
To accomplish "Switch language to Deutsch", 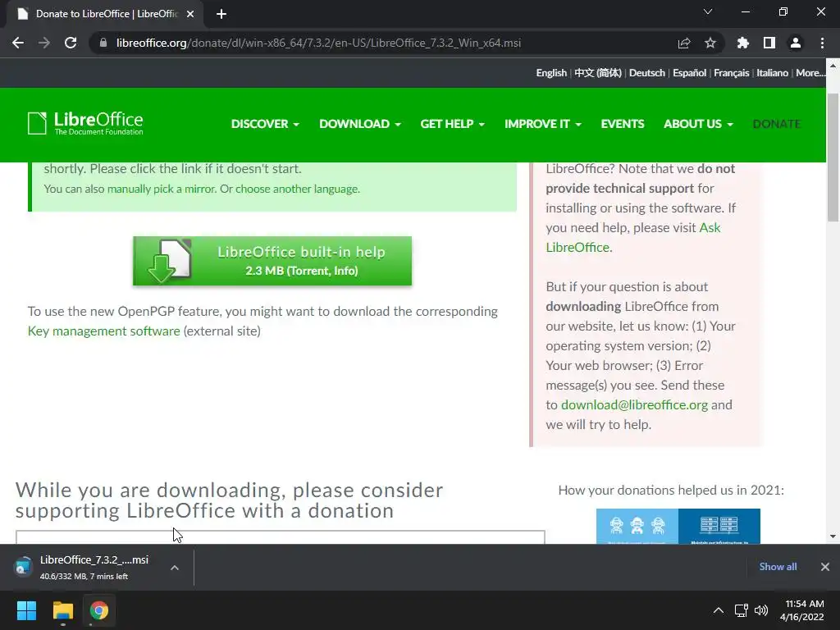I will coord(646,73).
